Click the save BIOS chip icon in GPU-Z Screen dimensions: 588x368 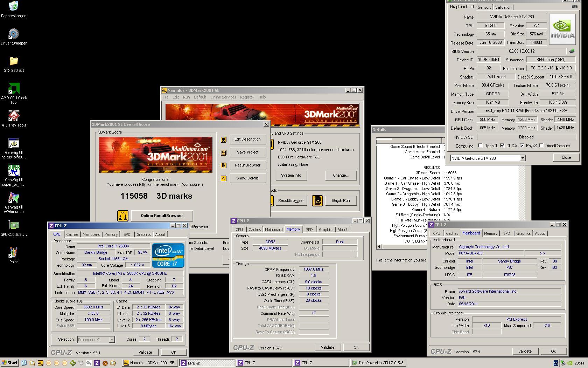point(572,51)
